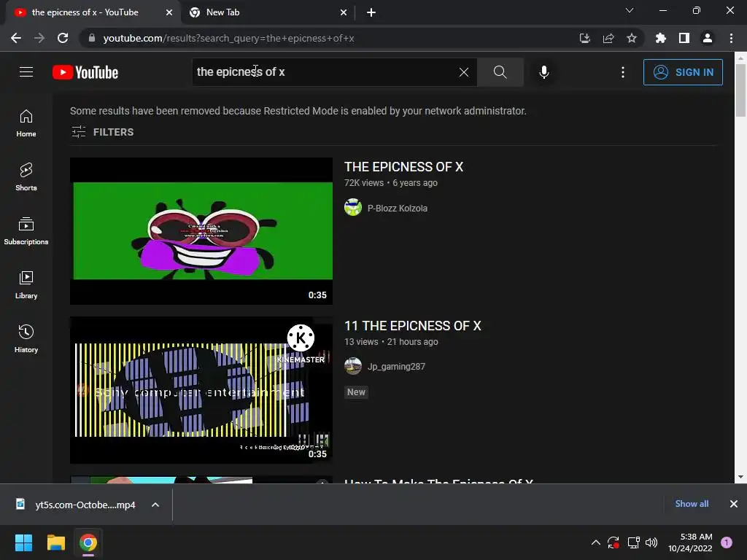Bookmark this tab with the star
This screenshot has height=560, width=747.
(x=631, y=38)
